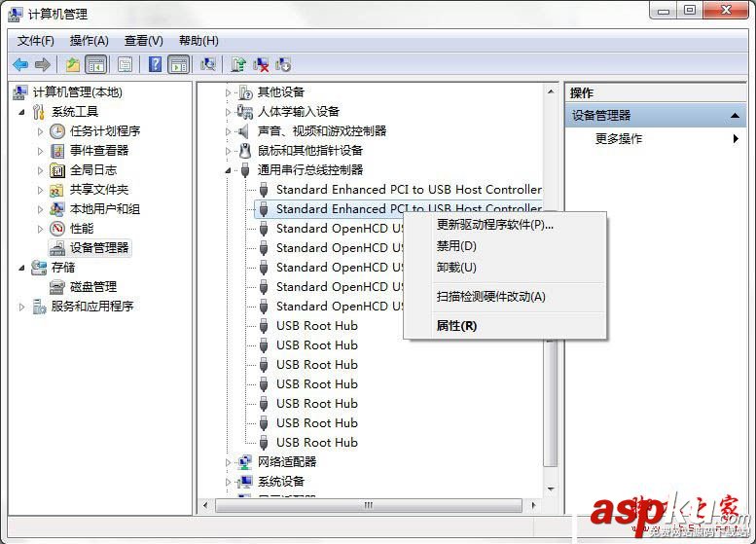Open the 文件(F) menu
The width and height of the screenshot is (756, 544).
[35, 41]
